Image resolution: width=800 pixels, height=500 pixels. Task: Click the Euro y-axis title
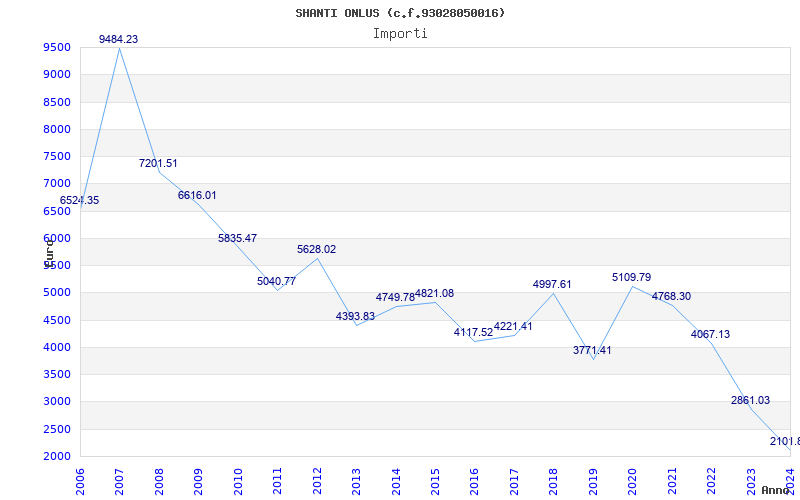pos(49,253)
